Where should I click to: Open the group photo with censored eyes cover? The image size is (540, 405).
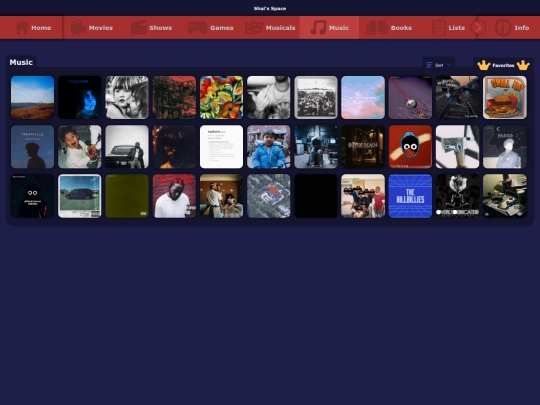[x=363, y=196]
